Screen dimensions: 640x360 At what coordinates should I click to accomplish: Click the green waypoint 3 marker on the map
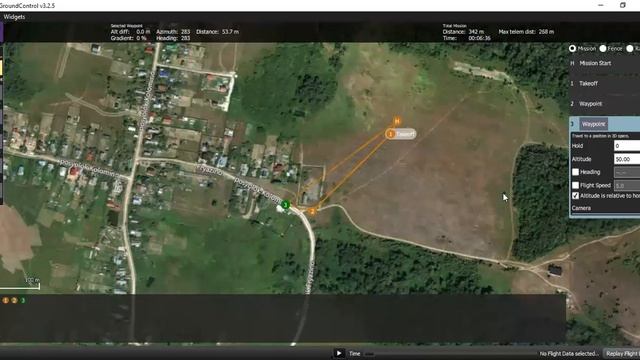click(286, 205)
